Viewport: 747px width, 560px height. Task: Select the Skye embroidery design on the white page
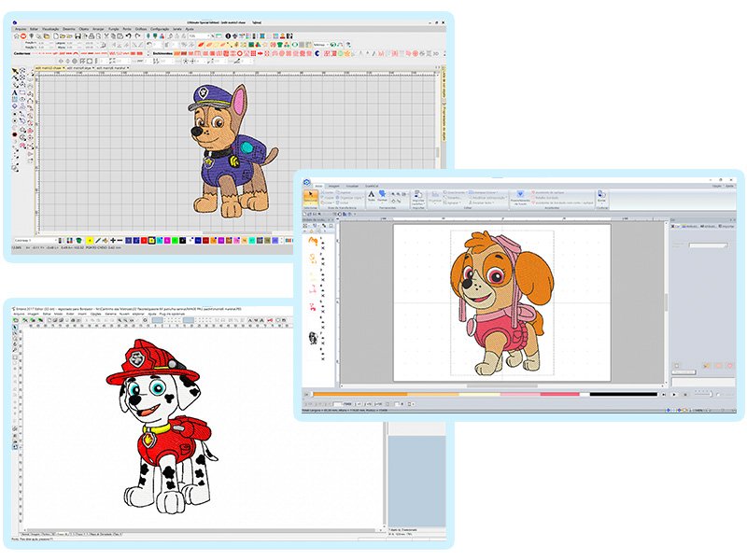coord(502,302)
